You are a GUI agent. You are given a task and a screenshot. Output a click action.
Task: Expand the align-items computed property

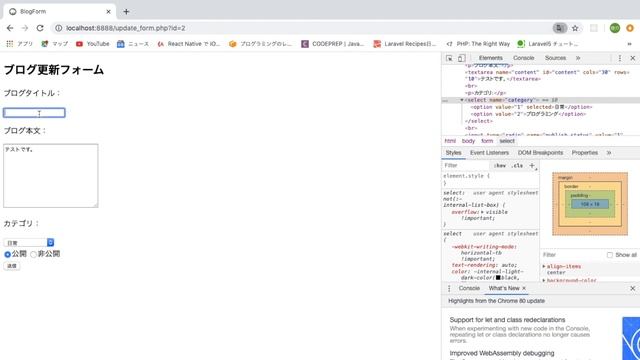point(544,266)
